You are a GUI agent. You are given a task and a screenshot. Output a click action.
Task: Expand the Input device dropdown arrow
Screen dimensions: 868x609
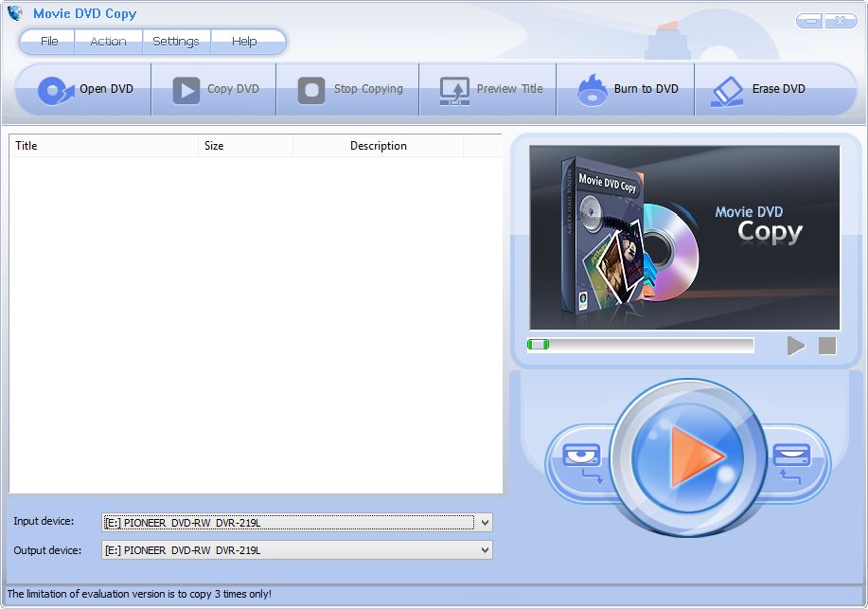point(485,523)
